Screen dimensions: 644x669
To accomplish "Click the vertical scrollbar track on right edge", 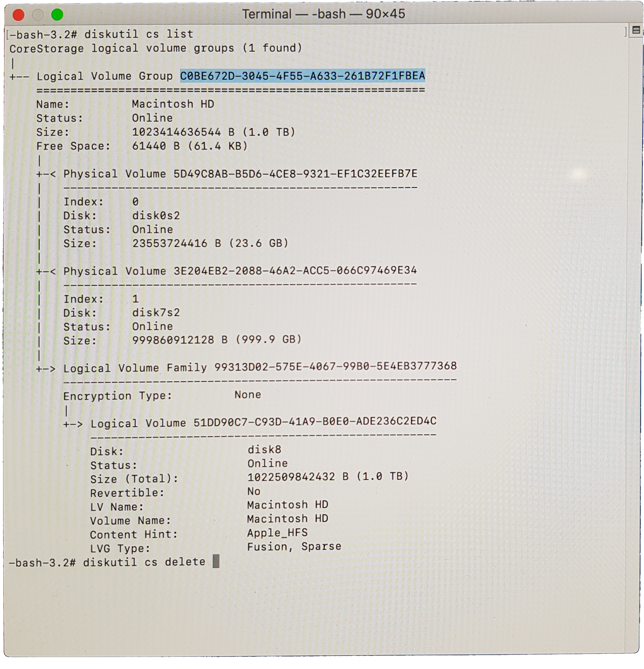I will coord(633,341).
